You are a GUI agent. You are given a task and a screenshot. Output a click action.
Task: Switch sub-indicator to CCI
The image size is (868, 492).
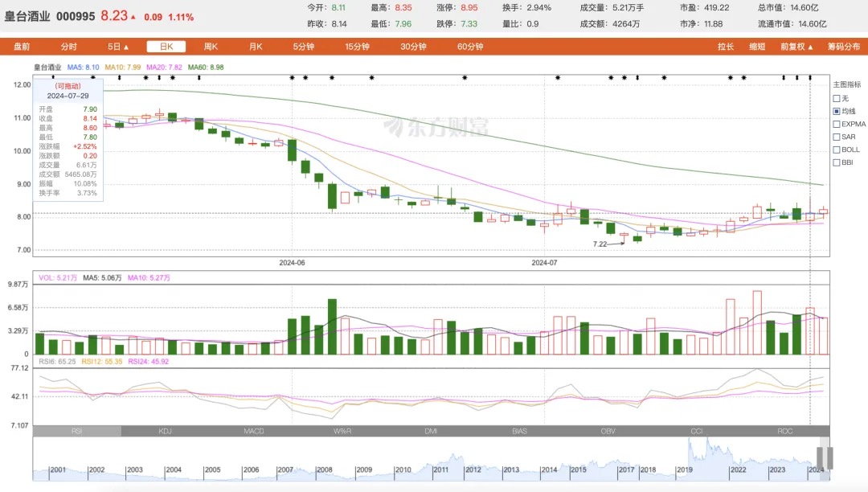point(696,431)
